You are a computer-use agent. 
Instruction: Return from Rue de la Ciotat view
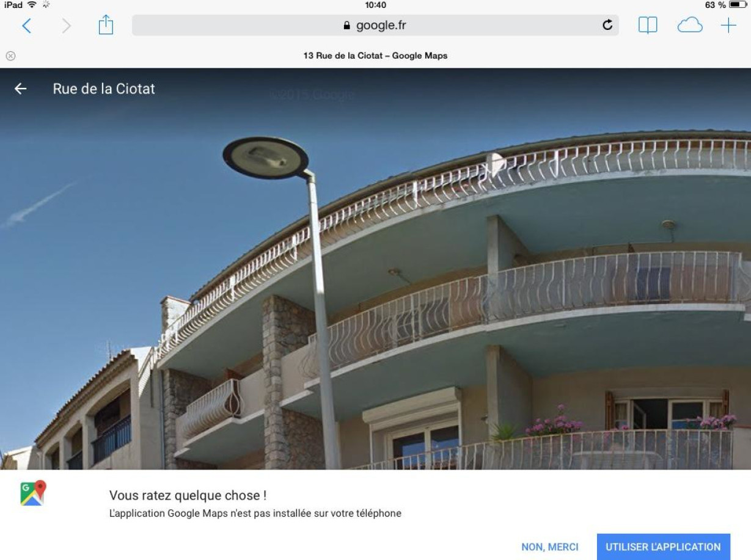[21, 89]
